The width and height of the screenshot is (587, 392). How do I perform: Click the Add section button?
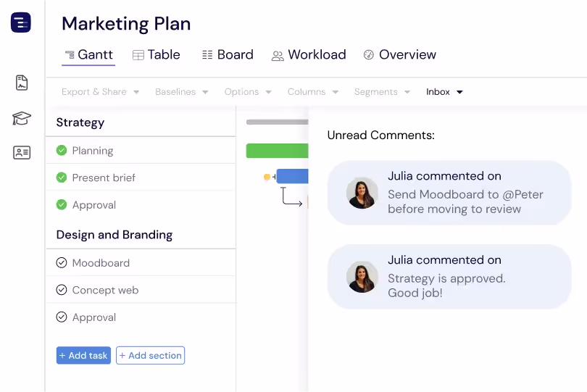click(151, 355)
